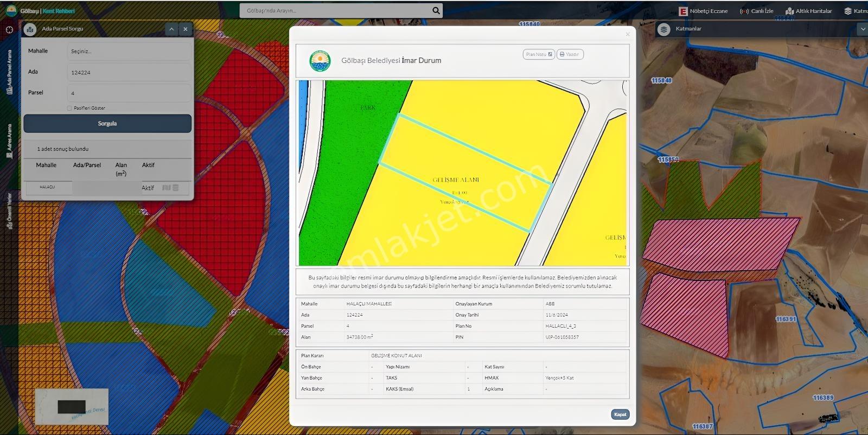Open Canlı İzle from top bar
The height and width of the screenshot is (435, 868).
click(x=757, y=11)
